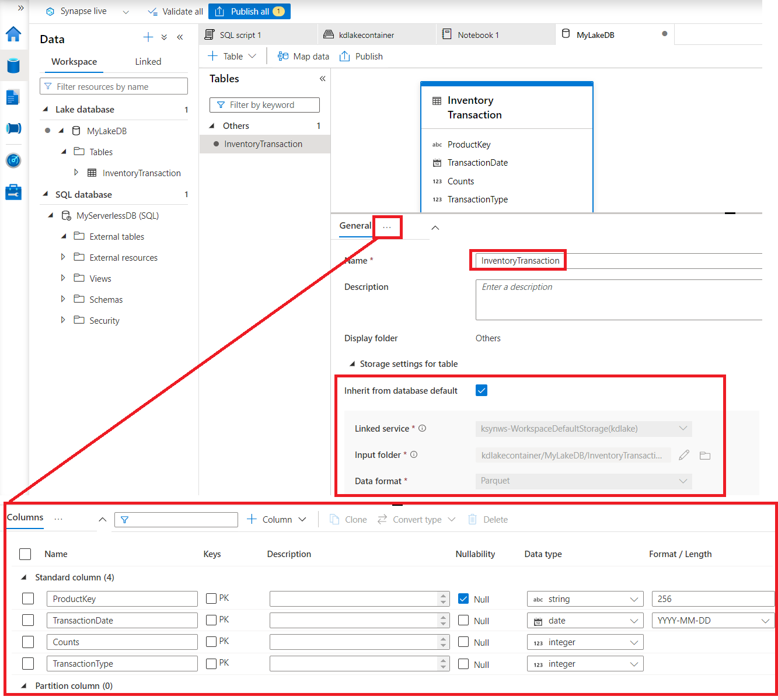Publish the lake database
The height and width of the screenshot is (700, 778).
[x=361, y=56]
